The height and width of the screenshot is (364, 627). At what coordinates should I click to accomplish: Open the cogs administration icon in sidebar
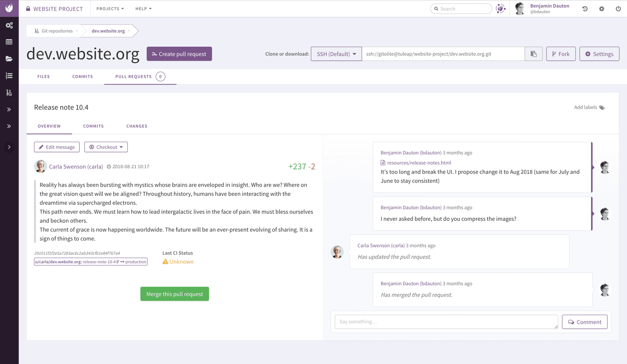click(9, 25)
